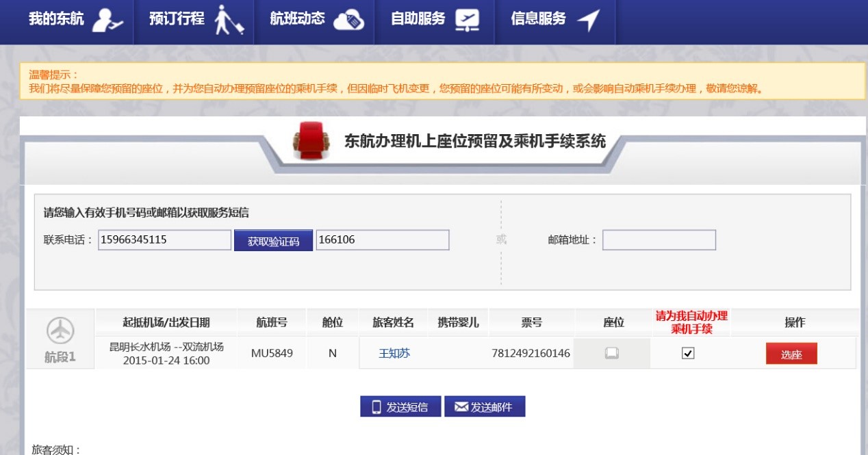
Task: Click the 票号 column header
Action: point(531,322)
